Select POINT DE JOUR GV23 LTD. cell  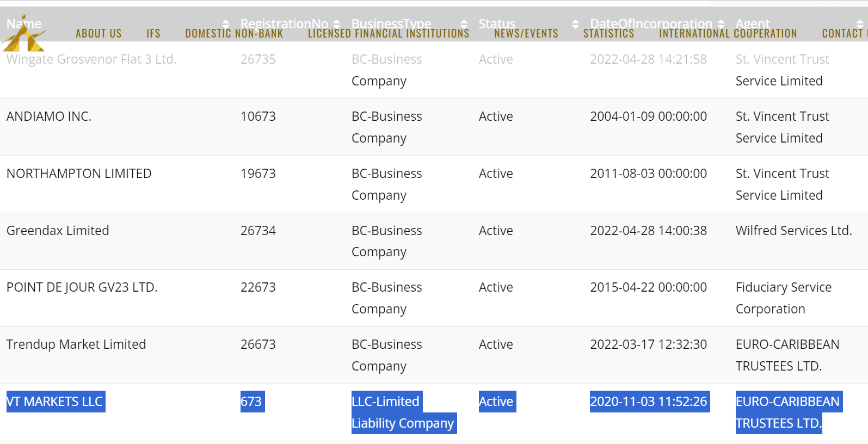click(x=82, y=287)
